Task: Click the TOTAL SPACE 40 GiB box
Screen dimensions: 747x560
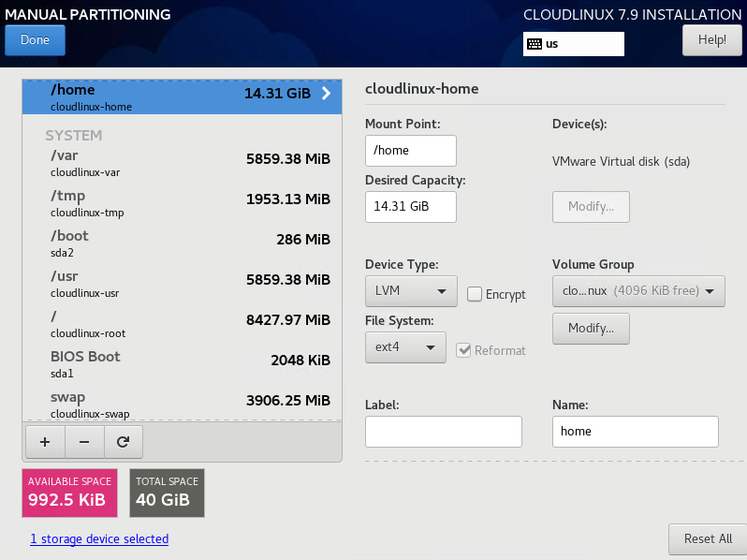Action: [167, 493]
